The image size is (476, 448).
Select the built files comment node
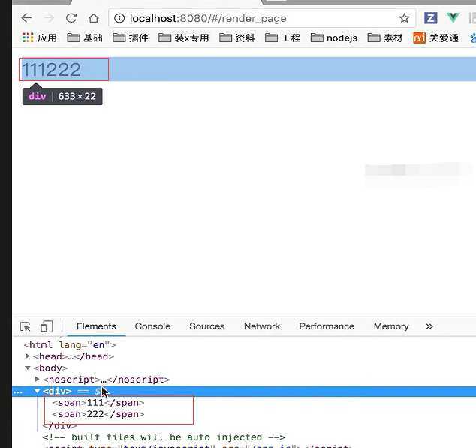(x=164, y=437)
